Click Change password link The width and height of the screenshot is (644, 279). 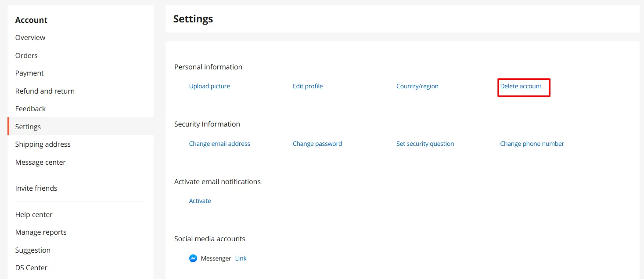point(317,144)
